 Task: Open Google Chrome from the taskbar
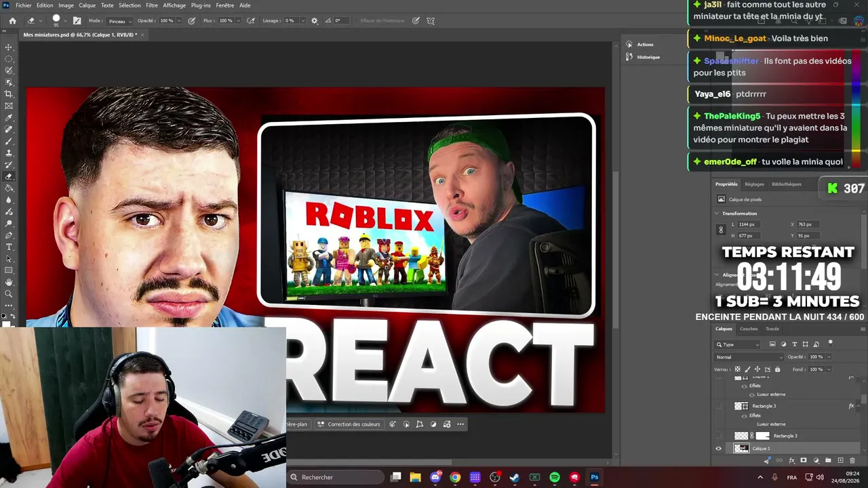click(455, 477)
